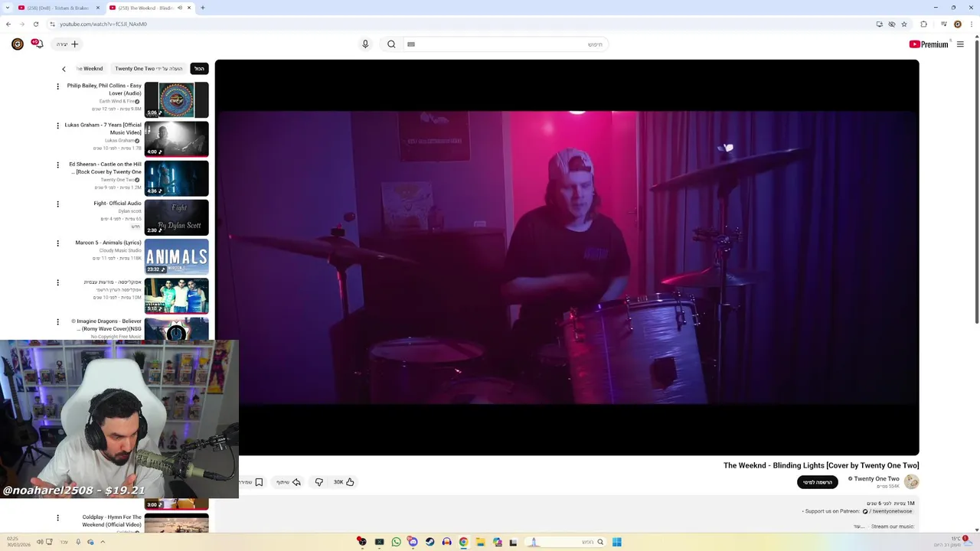The image size is (980, 551).
Task: Open the YouTube hamburger guide menu
Action: 960,44
